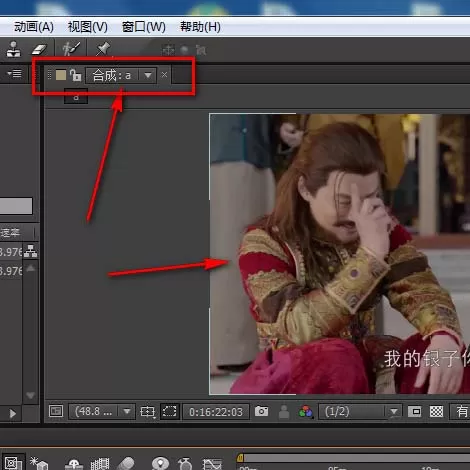This screenshot has width=470, height=470.
Task: Select the Puppet Pin tool
Action: (103, 49)
